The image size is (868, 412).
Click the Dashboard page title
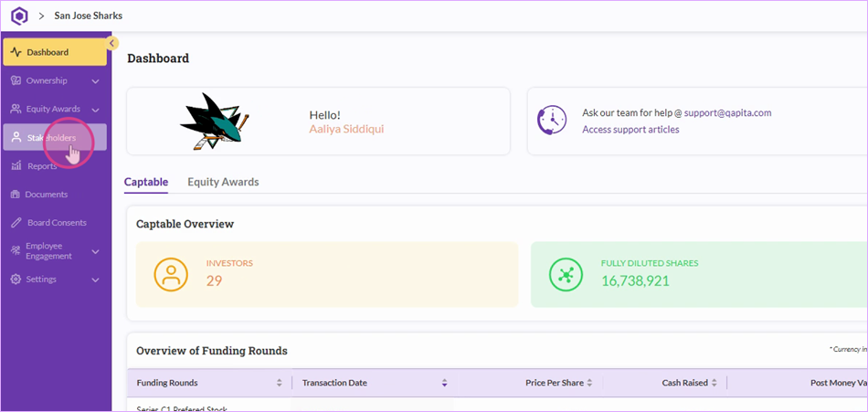158,58
